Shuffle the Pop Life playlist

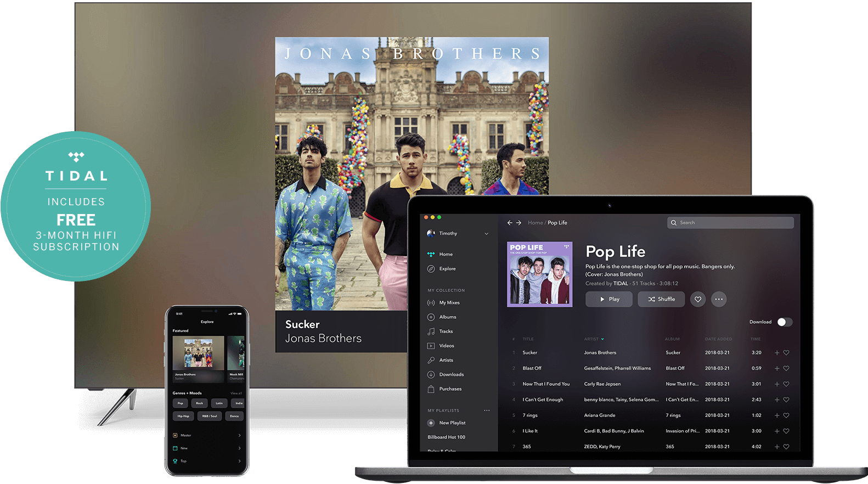click(x=661, y=299)
